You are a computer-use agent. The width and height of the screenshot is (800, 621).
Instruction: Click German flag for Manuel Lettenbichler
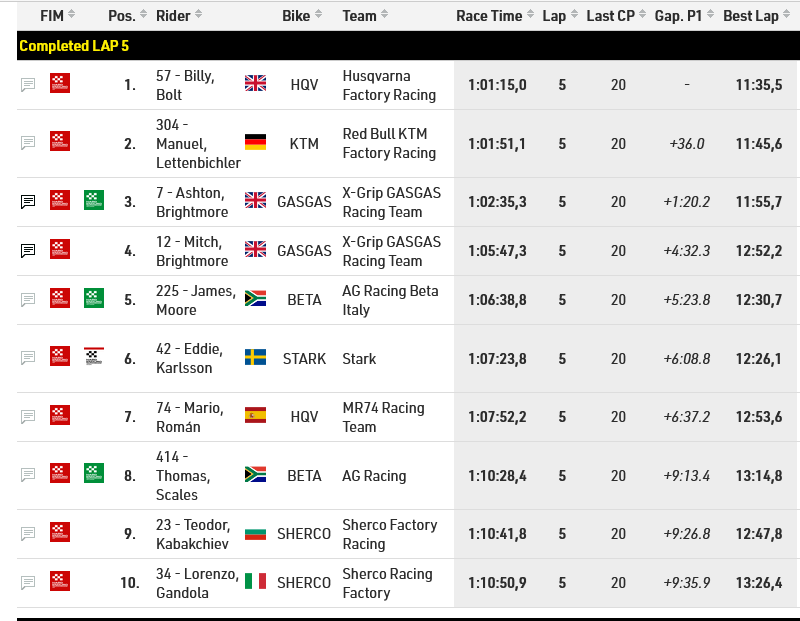click(x=255, y=142)
